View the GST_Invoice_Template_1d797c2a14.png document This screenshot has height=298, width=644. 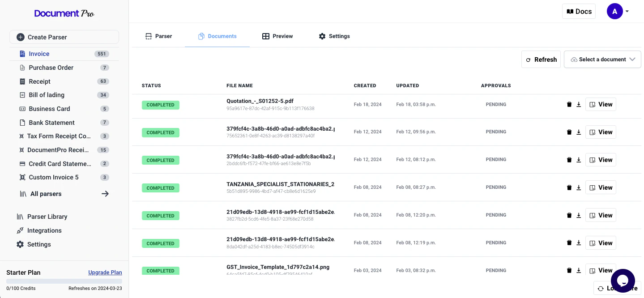601,270
